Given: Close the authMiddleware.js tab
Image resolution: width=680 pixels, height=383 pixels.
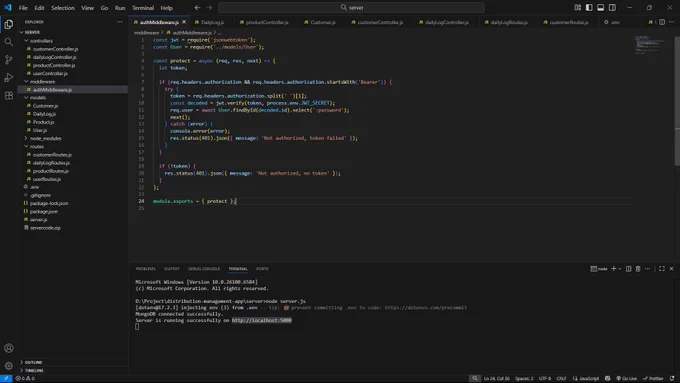Looking at the screenshot, I should (x=184, y=22).
